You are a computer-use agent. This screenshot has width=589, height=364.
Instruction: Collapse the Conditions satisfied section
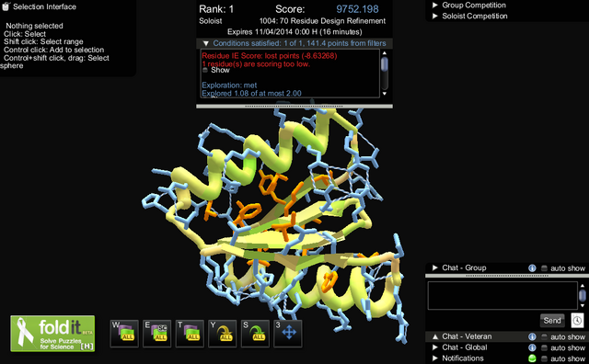coord(206,43)
